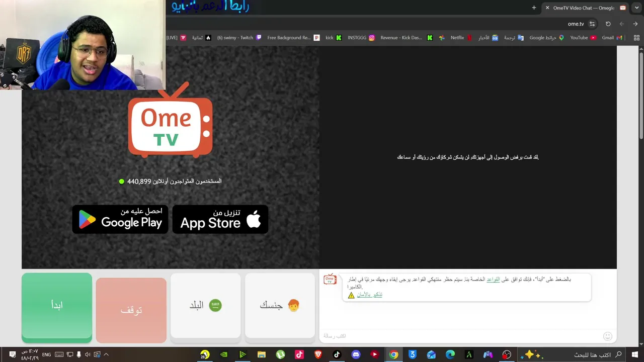Screen dimensions: 644x362
Task: Open a new browser tab
Action: pyautogui.click(x=534, y=8)
